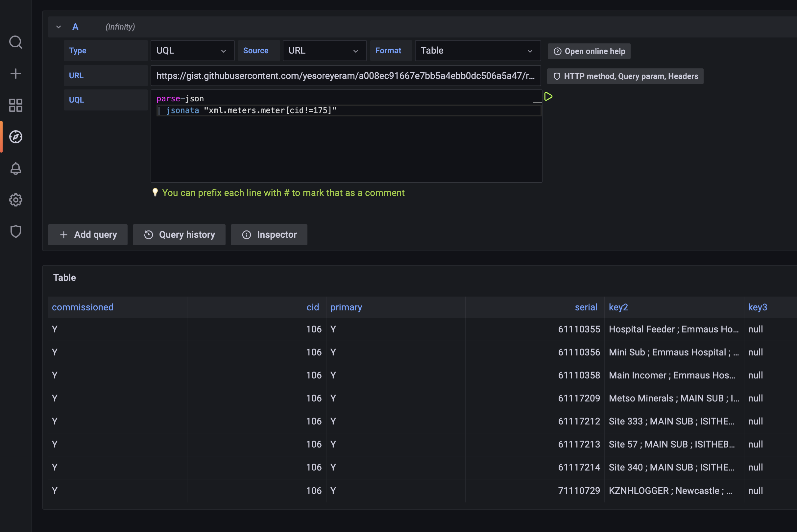Configure HTTP method, Query param, Headers

click(x=625, y=76)
